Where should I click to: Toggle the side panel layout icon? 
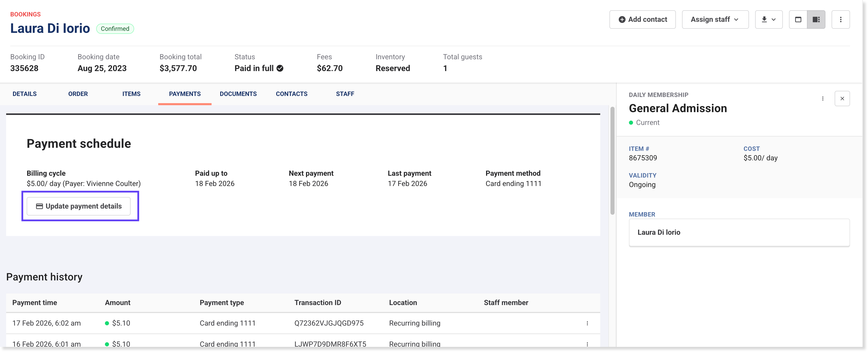click(x=816, y=19)
